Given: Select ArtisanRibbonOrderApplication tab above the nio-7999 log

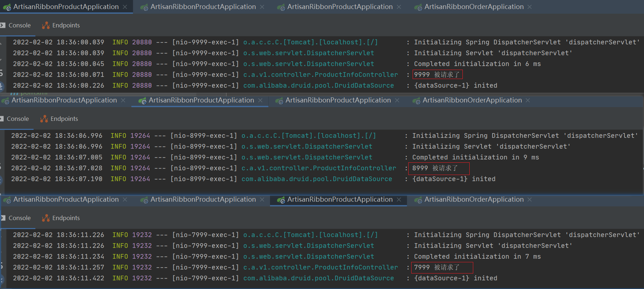Looking at the screenshot, I should coord(474,199).
